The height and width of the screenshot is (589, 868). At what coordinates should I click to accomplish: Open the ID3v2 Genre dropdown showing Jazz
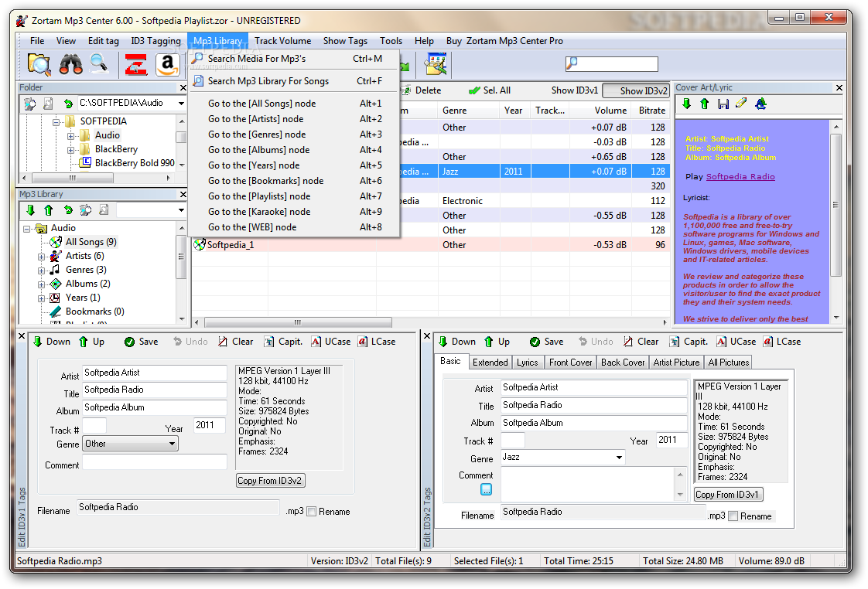tap(619, 458)
